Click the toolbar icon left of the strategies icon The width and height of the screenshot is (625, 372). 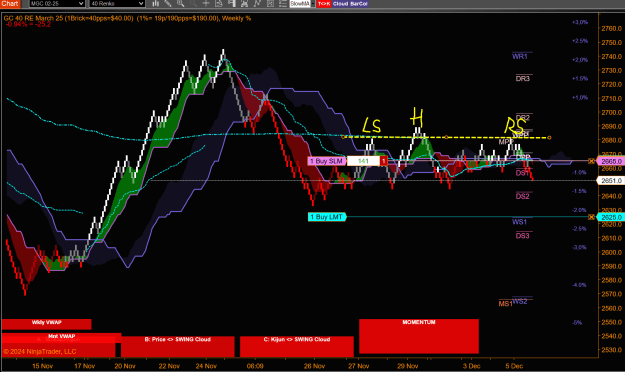(x=232, y=4)
